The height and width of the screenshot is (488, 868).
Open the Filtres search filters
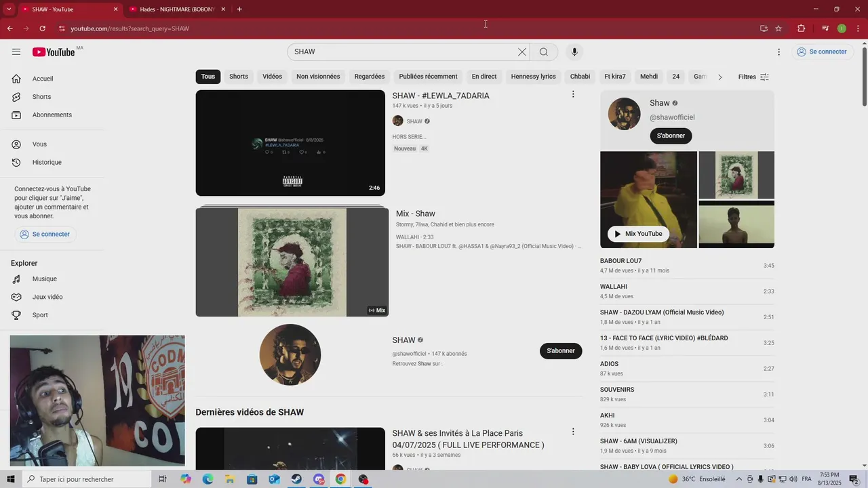pos(753,77)
